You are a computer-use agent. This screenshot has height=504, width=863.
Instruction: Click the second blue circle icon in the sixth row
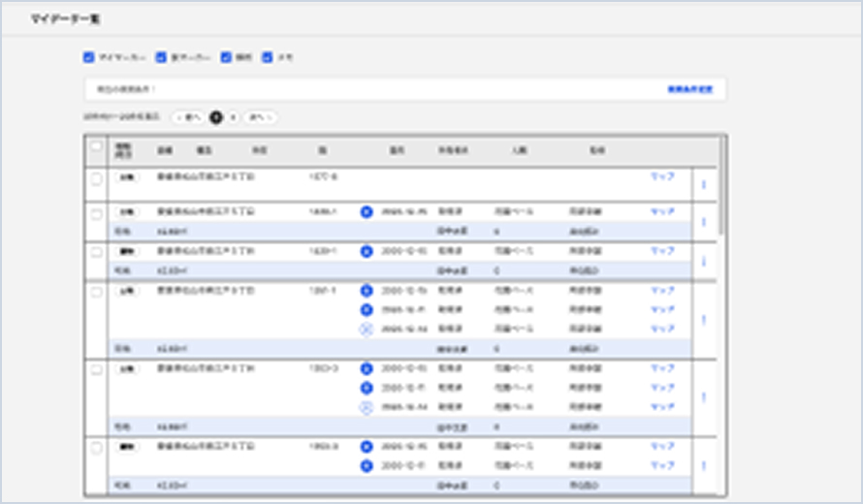(x=367, y=466)
